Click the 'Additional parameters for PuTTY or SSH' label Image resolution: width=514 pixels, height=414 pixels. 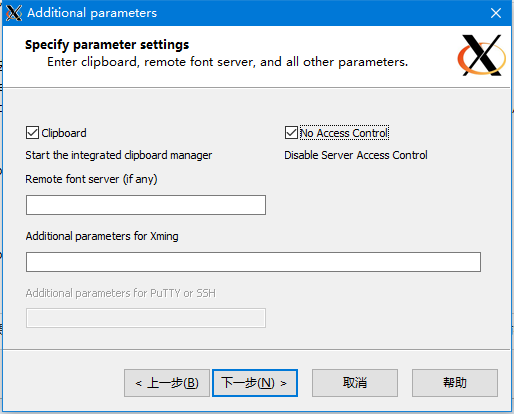[x=121, y=293]
